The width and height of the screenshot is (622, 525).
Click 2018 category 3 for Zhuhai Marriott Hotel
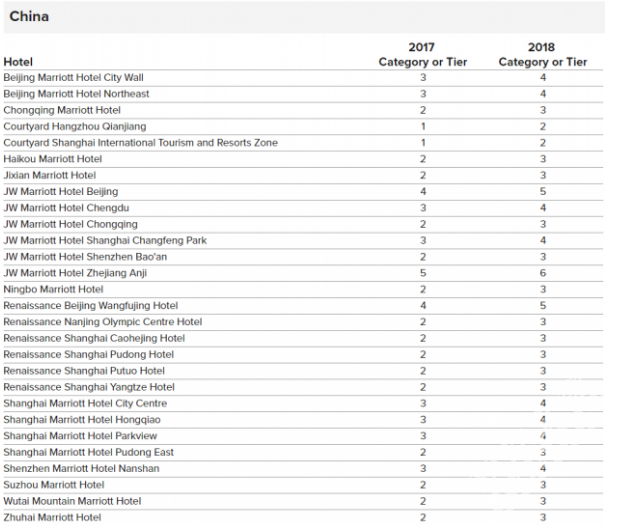(543, 517)
